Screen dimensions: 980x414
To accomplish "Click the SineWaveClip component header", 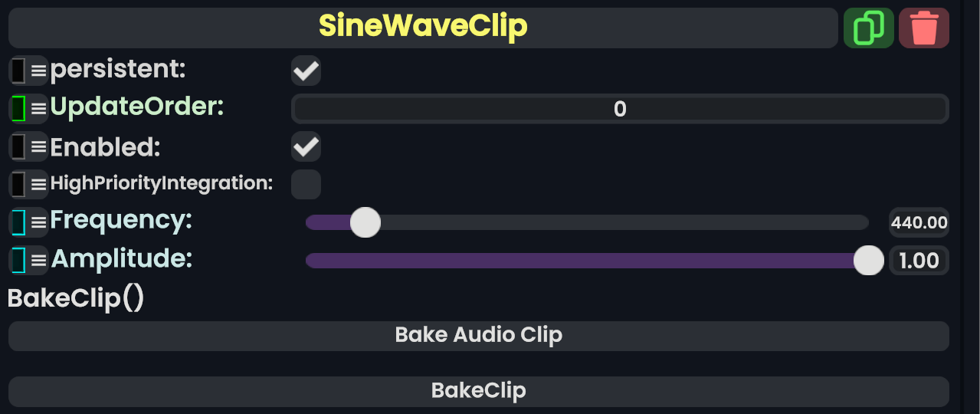I will point(423,28).
